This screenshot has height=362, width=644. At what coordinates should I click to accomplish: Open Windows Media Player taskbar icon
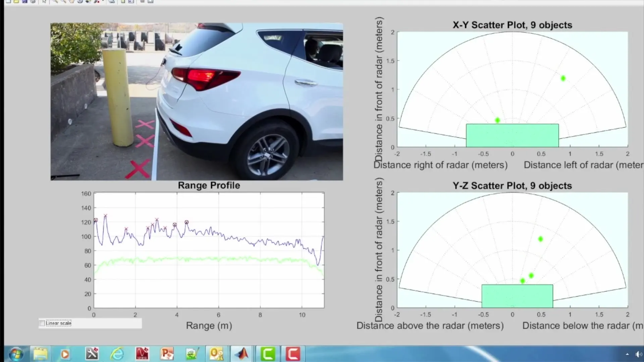click(x=65, y=354)
